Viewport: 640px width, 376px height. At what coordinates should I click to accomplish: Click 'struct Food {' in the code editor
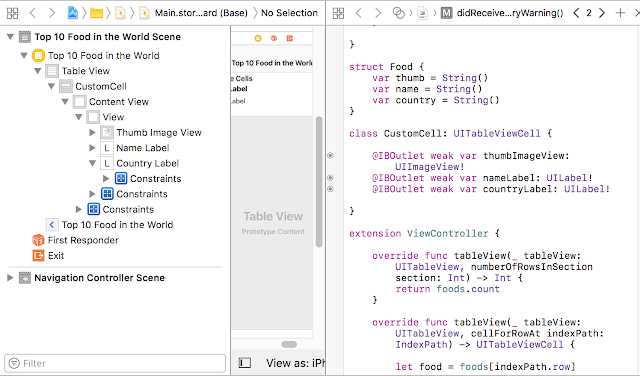point(386,67)
